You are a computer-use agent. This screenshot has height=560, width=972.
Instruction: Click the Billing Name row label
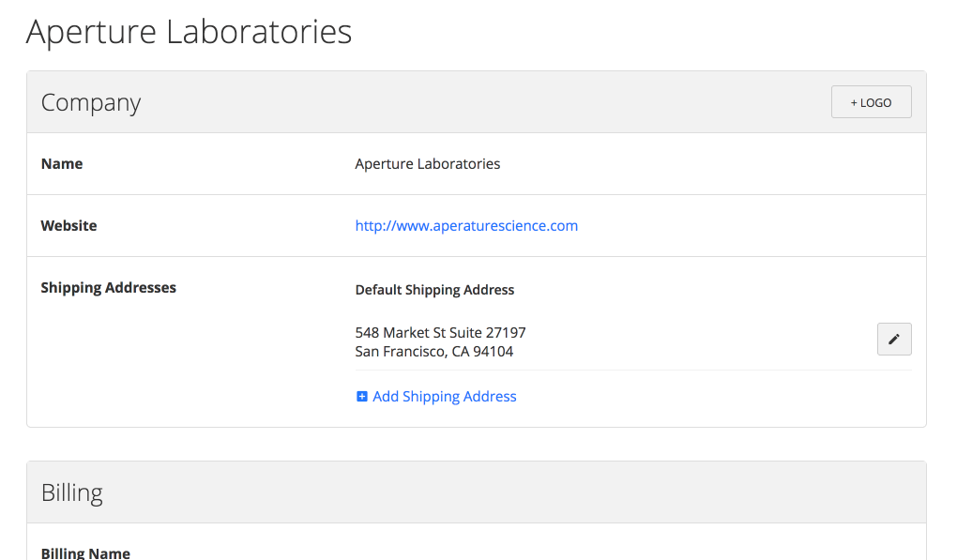tap(85, 552)
